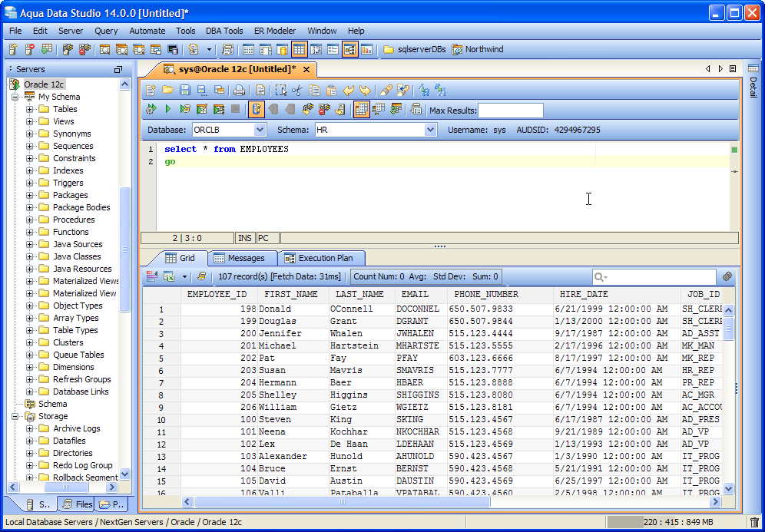Toggle the highlighted grid view toolbar icon

click(x=299, y=49)
